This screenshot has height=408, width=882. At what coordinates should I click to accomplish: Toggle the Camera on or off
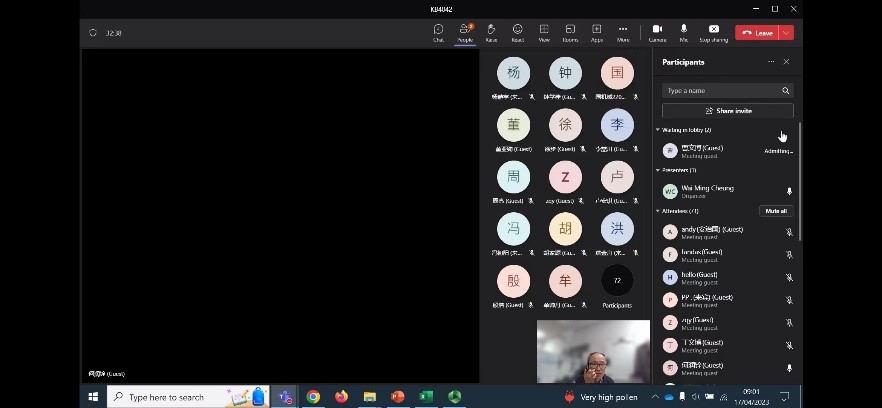pos(657,32)
